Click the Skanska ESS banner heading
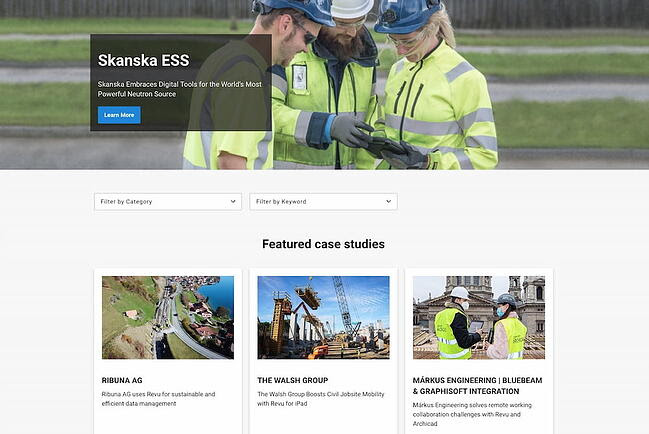Image resolution: width=649 pixels, height=434 pixels. pyautogui.click(x=144, y=60)
